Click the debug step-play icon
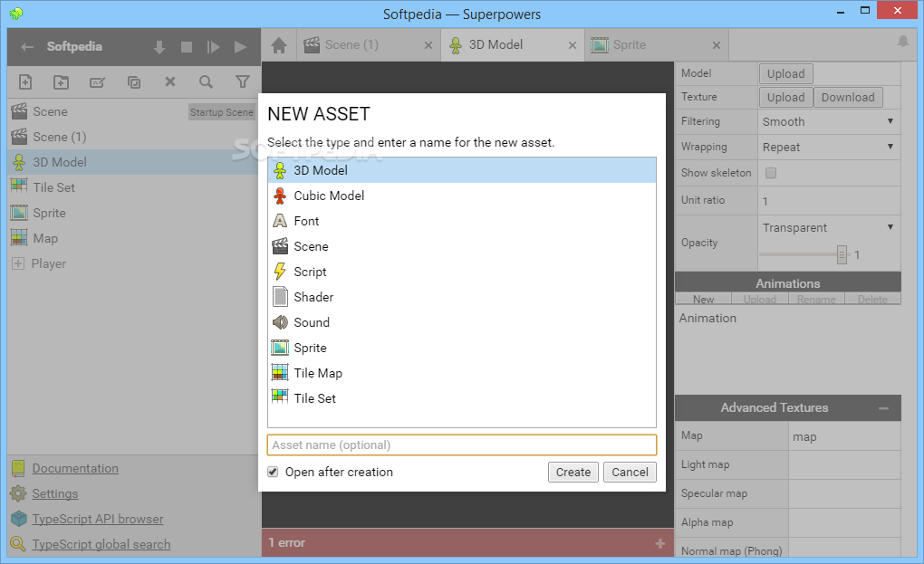This screenshot has width=924, height=564. [213, 47]
